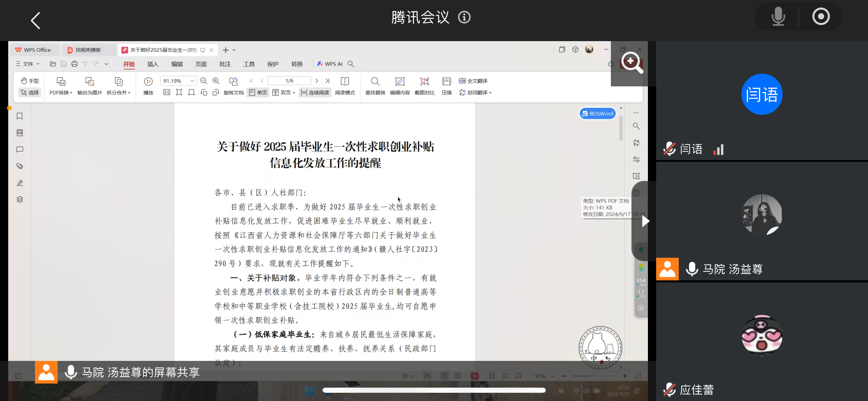Click the 旋转文档 rotate document icon
This screenshot has width=868, height=401.
click(233, 82)
